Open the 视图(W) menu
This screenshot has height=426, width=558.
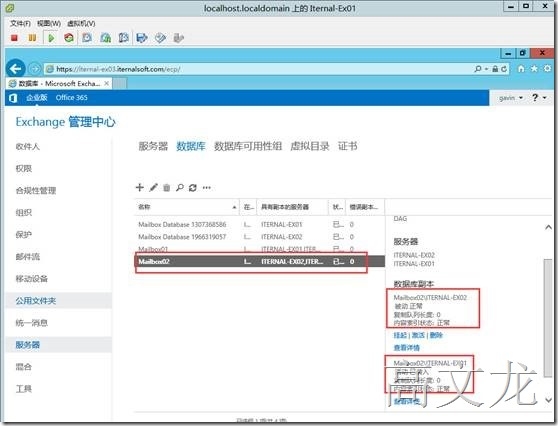point(49,23)
